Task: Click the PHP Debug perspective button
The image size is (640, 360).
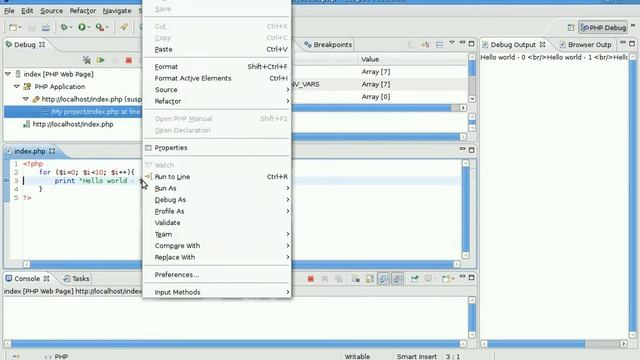Action: (603, 27)
